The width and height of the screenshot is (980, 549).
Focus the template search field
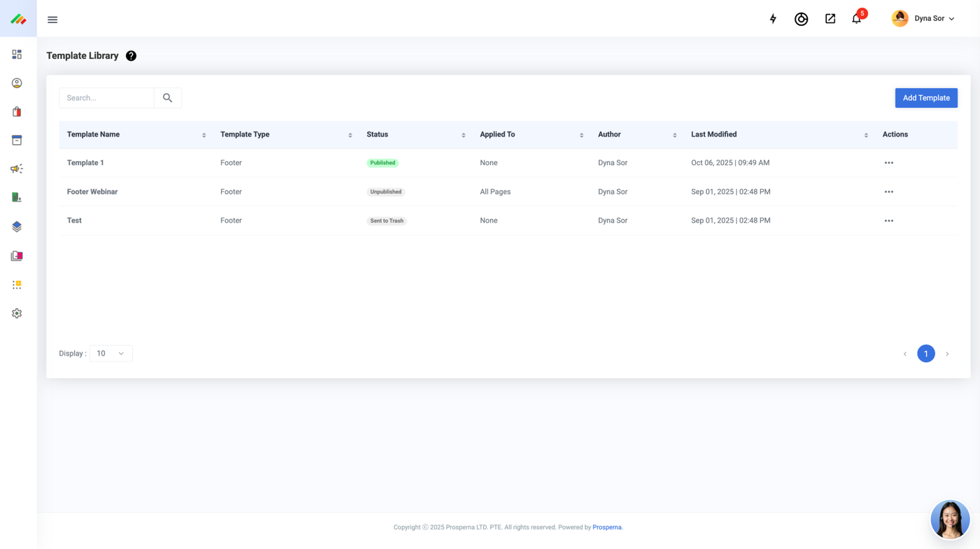[106, 98]
